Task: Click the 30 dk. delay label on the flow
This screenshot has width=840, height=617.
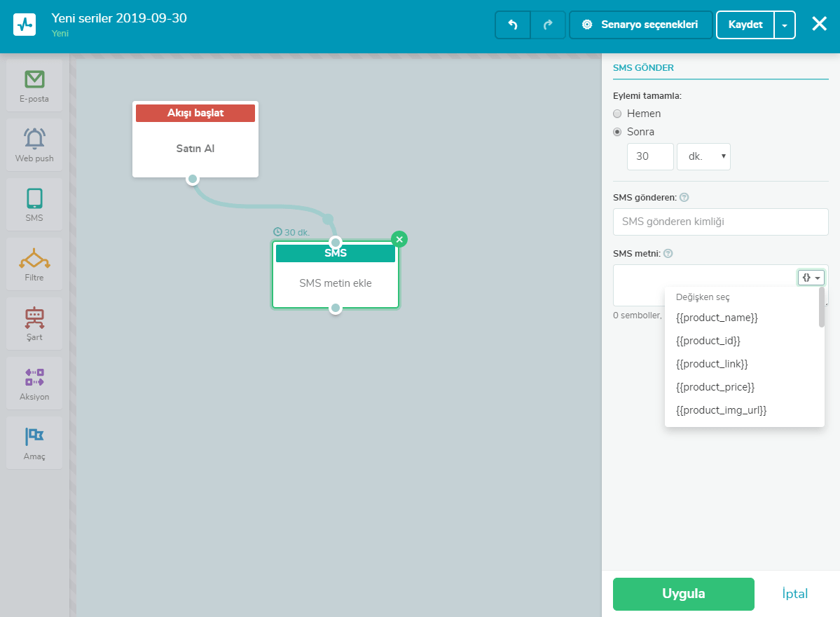Action: pyautogui.click(x=291, y=232)
